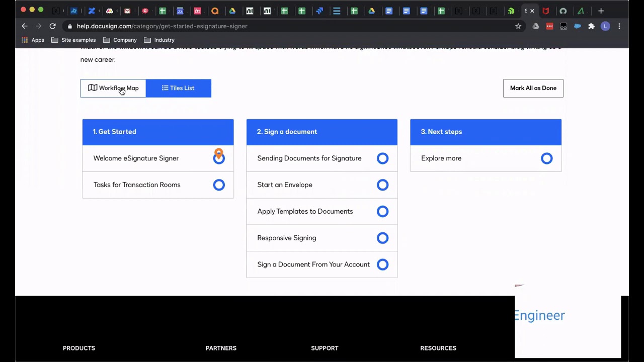Viewport: 644px width, 362px height.
Task: Switch to the McAfee tab
Action: point(546,11)
